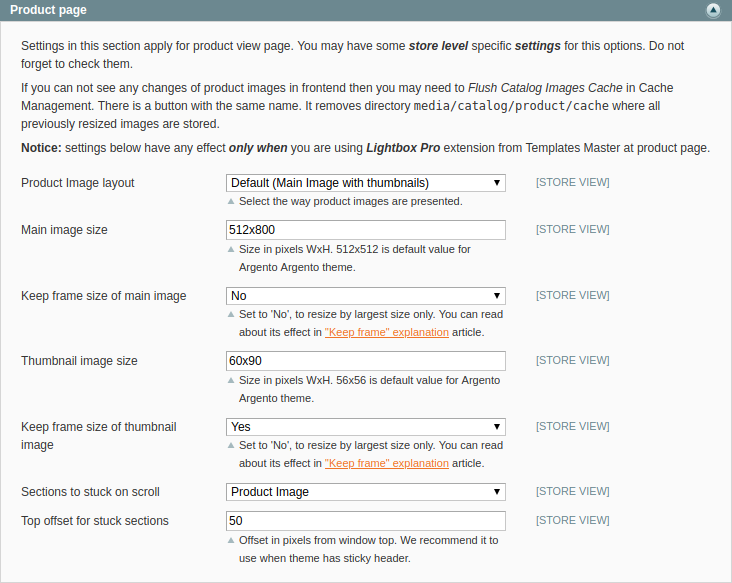Image resolution: width=732 pixels, height=583 pixels.
Task: Open the Sections to stuck on scroll dropdown
Action: click(366, 492)
